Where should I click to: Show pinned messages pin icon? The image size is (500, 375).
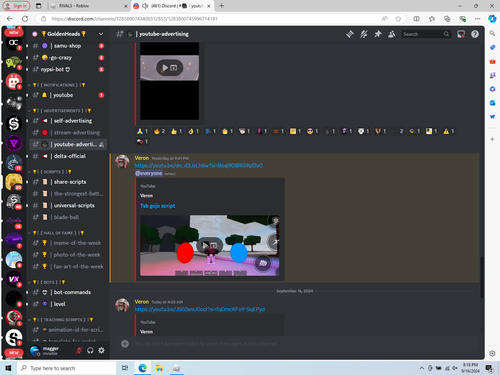378,34
